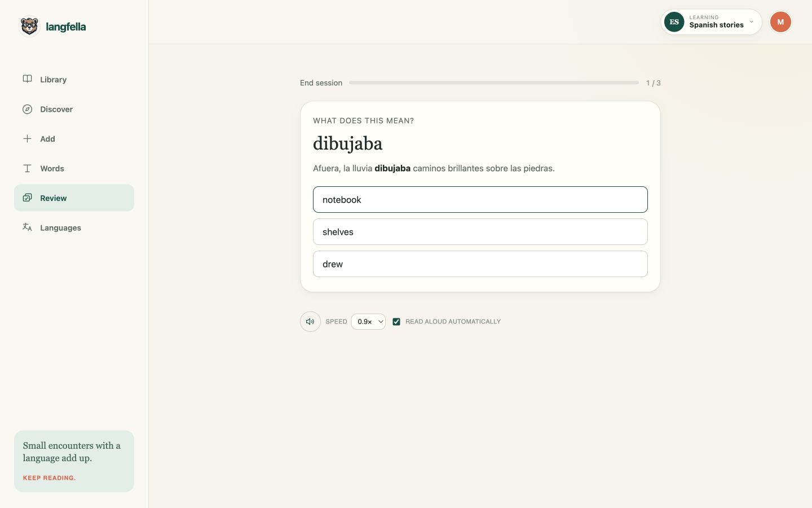
Task: Click the 'Spanish stories' course name
Action: coord(716,25)
